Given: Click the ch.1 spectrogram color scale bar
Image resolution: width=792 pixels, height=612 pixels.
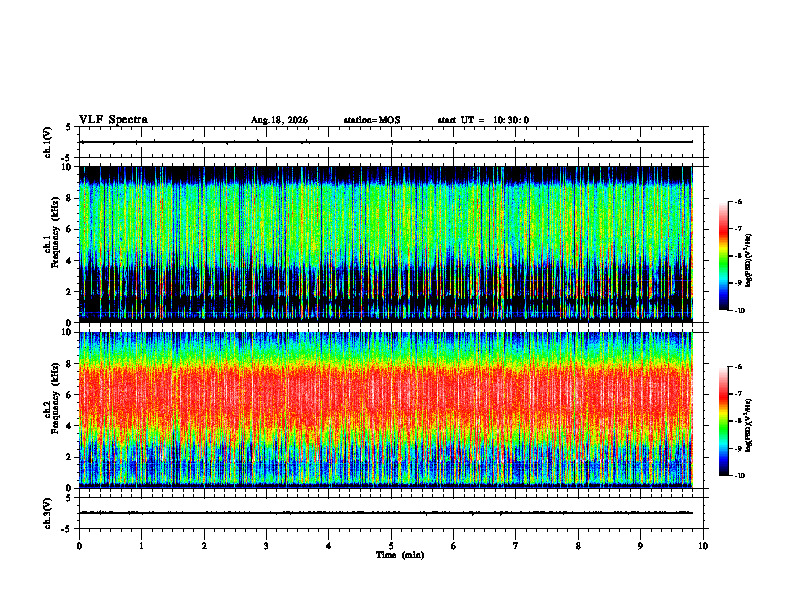Looking at the screenshot, I should point(724,256).
